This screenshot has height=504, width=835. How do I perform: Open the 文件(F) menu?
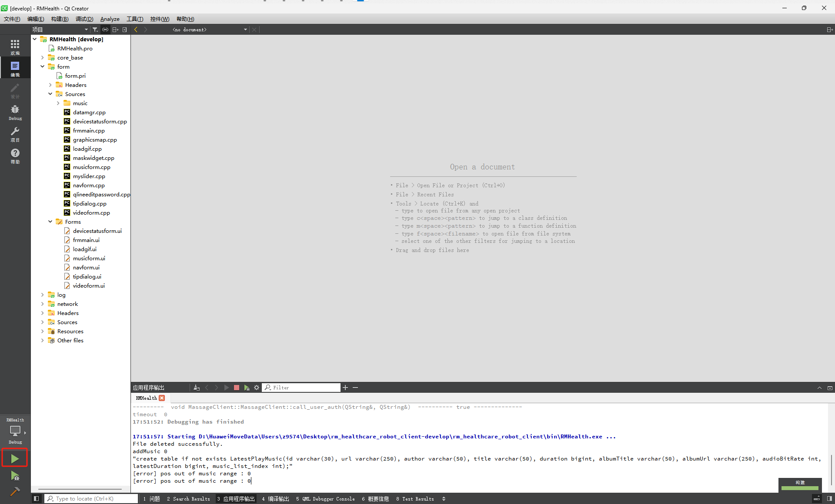pos(12,19)
